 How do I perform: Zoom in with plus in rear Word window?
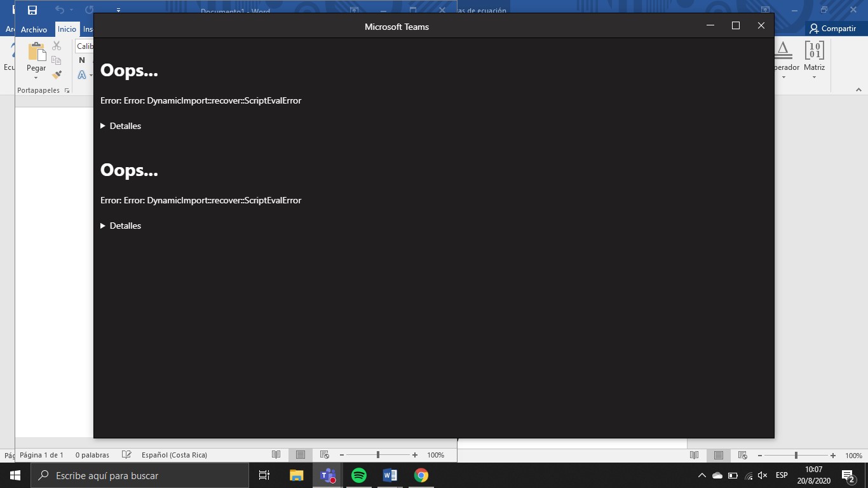pos(833,455)
